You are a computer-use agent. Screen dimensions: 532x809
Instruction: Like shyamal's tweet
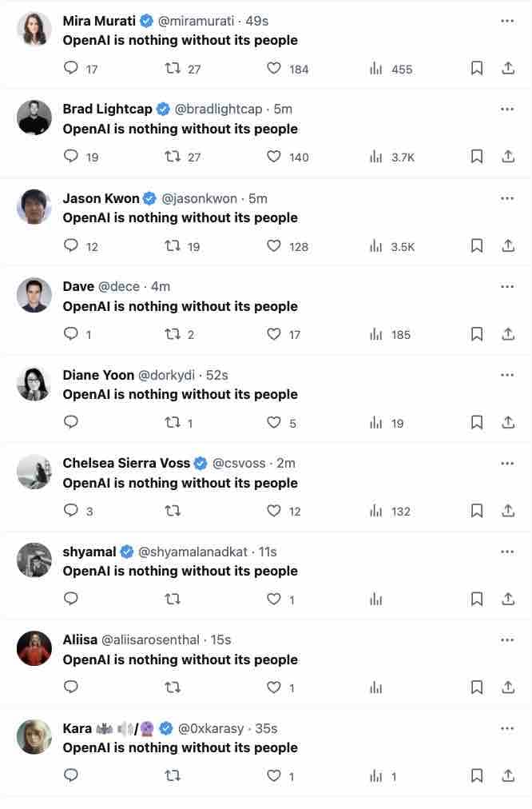(x=274, y=599)
